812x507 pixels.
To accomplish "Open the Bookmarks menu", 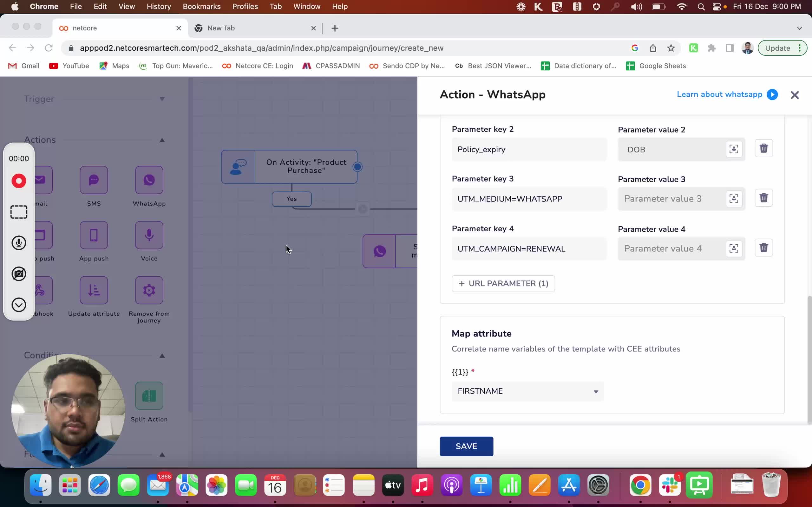I will point(201,6).
